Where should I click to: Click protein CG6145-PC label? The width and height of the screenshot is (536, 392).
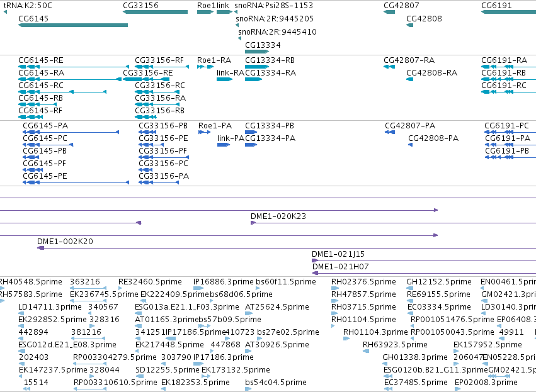tap(45, 138)
